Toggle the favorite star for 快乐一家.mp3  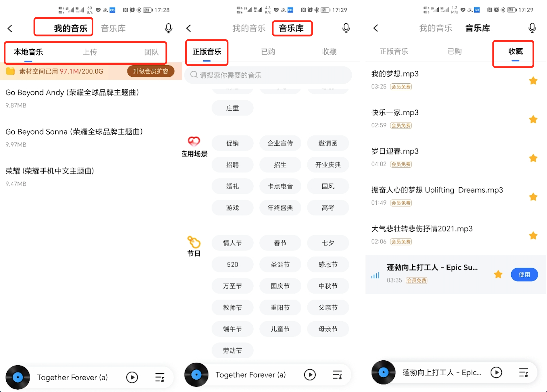pos(533,119)
